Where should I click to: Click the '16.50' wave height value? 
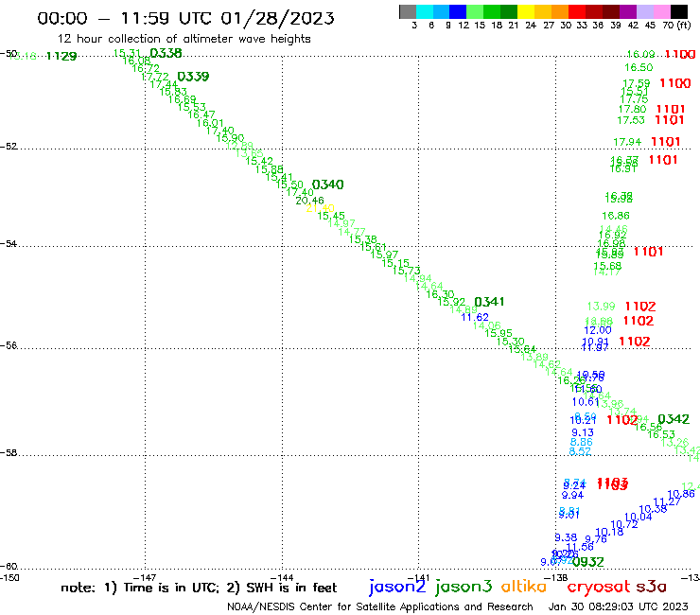click(639, 68)
